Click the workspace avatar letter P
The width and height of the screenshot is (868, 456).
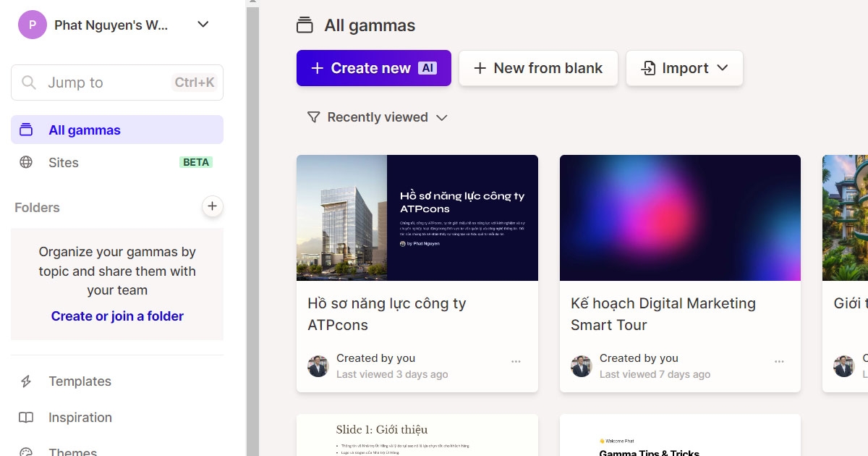click(33, 25)
